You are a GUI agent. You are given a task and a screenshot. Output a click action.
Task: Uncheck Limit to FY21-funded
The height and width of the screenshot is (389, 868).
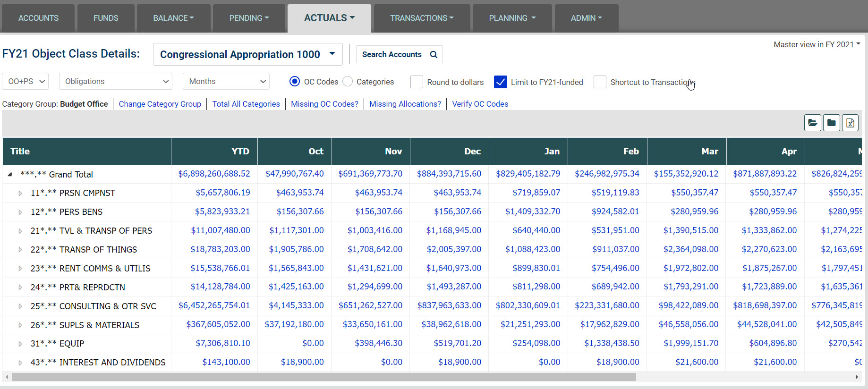click(500, 82)
